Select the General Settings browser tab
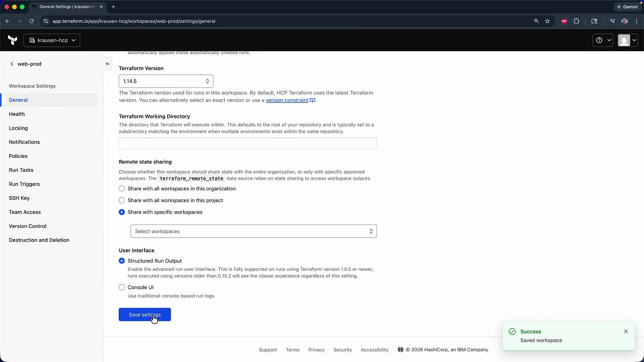This screenshot has height=362, width=644. 67,7
